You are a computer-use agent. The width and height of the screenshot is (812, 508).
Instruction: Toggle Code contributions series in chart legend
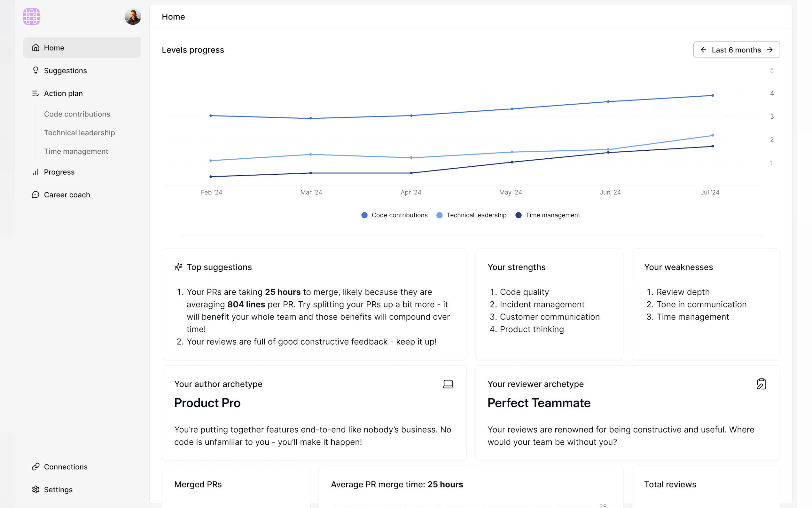click(394, 215)
